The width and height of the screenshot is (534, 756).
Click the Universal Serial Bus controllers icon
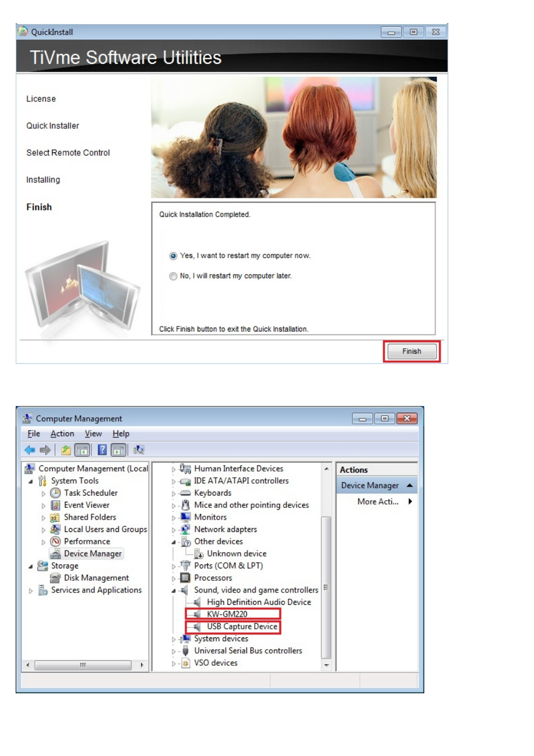point(185,651)
